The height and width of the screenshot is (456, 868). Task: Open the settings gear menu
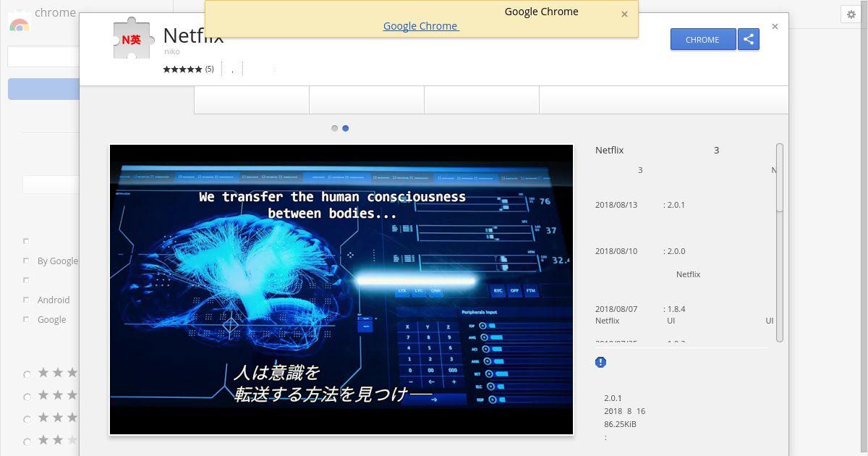tap(851, 14)
